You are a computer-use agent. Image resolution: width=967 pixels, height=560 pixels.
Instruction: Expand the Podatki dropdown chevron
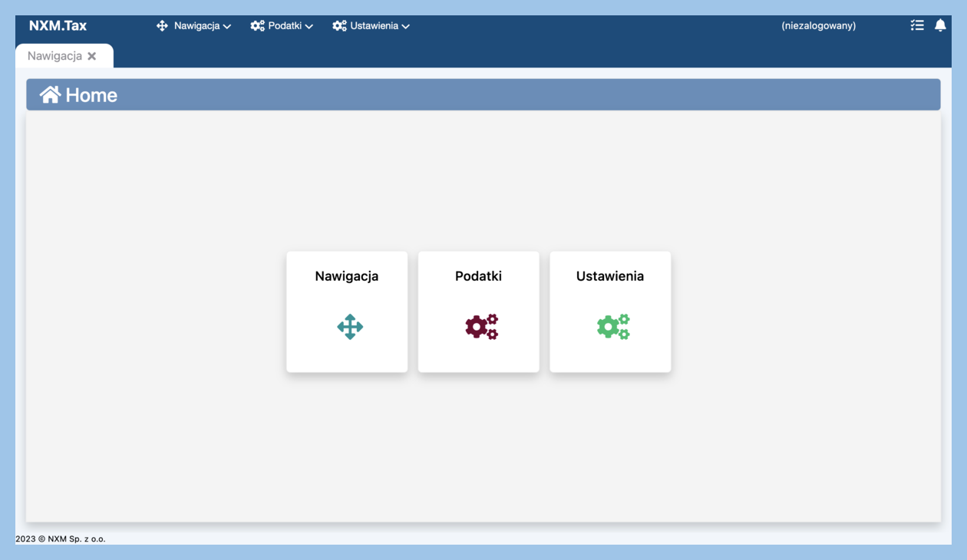[309, 27]
